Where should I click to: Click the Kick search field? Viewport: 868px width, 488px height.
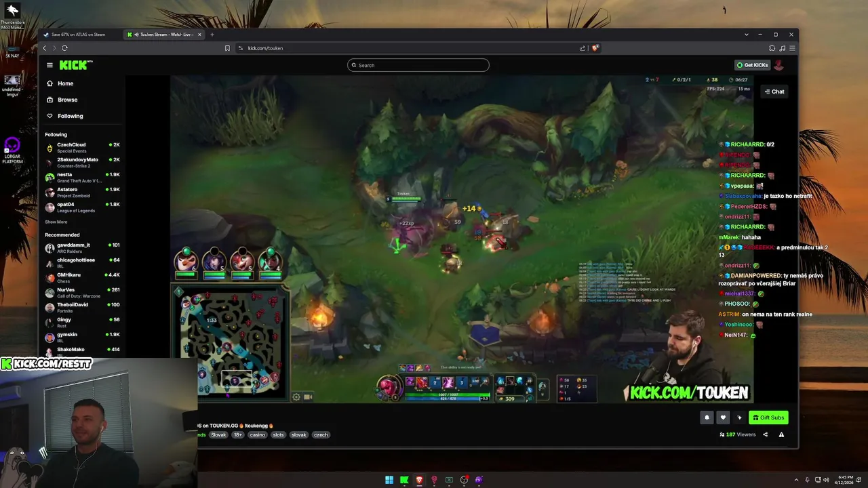(x=418, y=65)
